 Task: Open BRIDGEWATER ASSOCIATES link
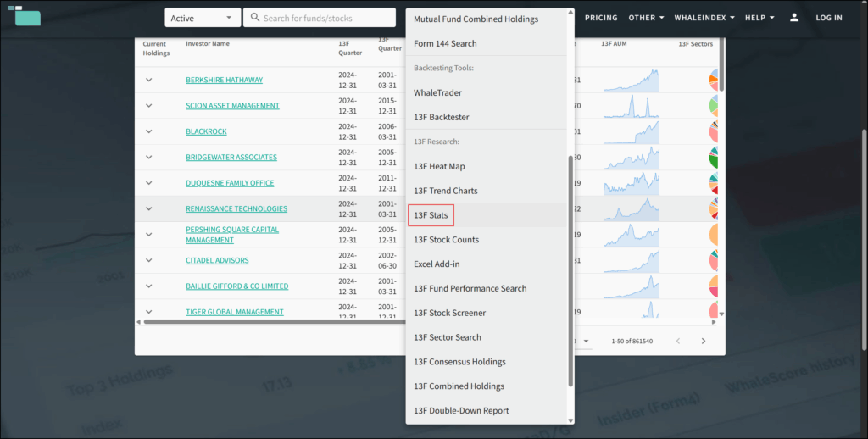(231, 158)
